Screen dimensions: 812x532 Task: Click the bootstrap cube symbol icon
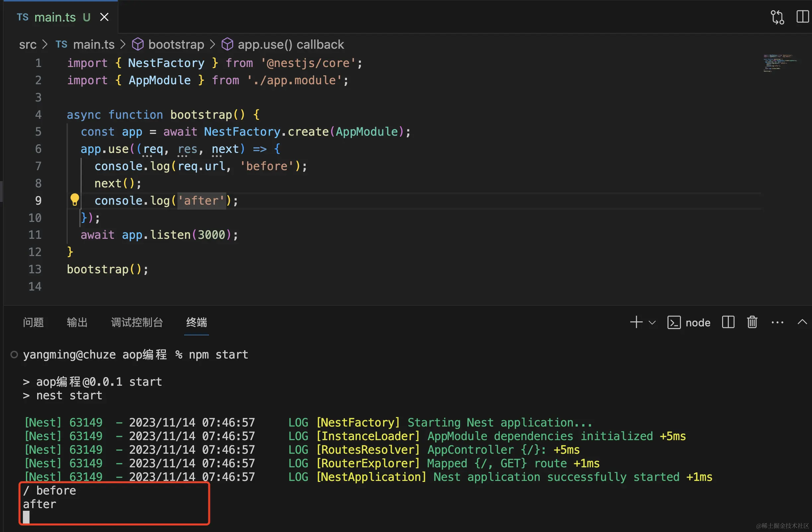pos(138,44)
